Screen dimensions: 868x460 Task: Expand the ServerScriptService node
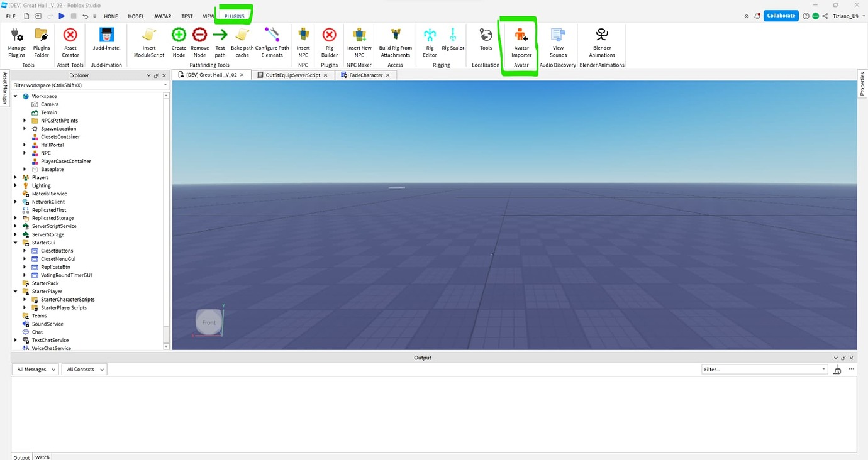(x=16, y=226)
